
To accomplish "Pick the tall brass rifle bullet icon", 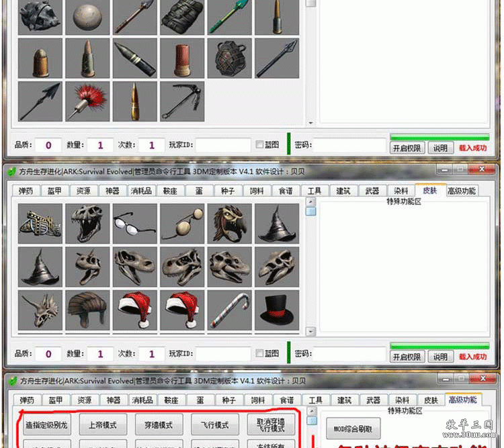I will [135, 101].
